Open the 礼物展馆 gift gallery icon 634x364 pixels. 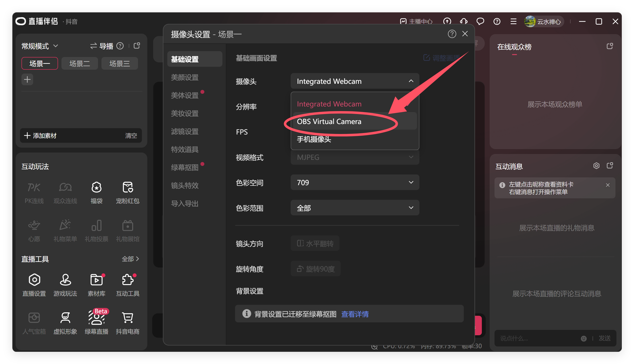(x=128, y=231)
